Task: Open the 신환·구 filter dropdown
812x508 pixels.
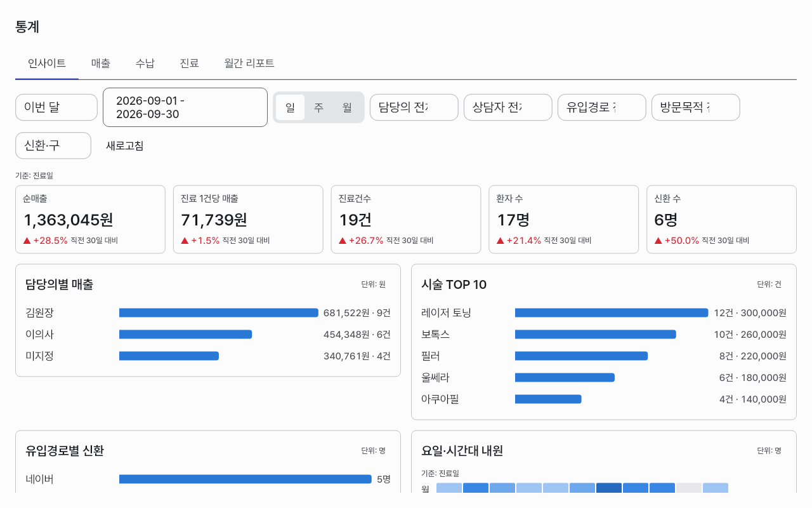Action: click(x=53, y=145)
